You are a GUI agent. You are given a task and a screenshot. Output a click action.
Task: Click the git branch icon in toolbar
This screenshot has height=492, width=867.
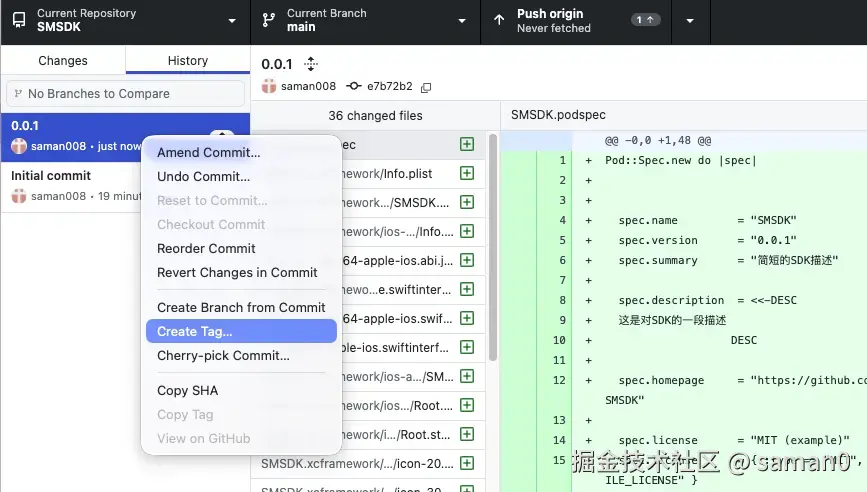click(269, 20)
